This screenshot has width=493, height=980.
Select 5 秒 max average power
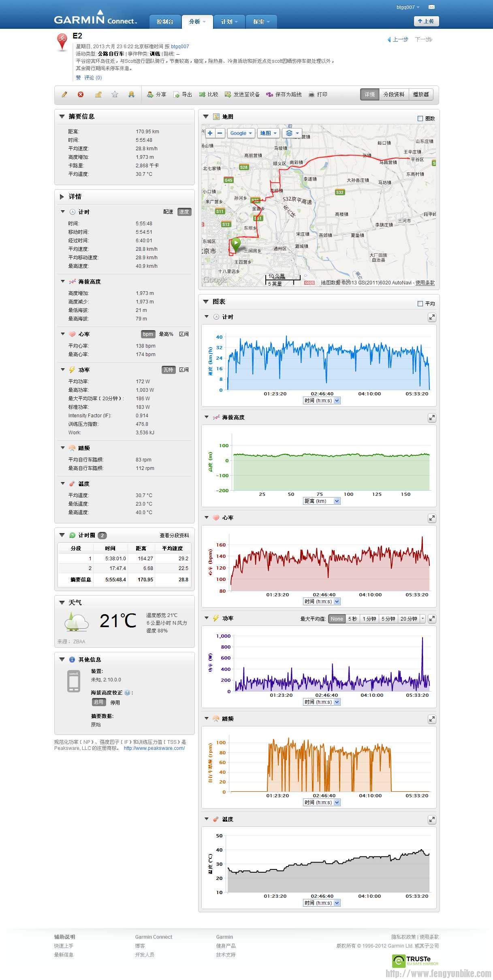coord(352,619)
